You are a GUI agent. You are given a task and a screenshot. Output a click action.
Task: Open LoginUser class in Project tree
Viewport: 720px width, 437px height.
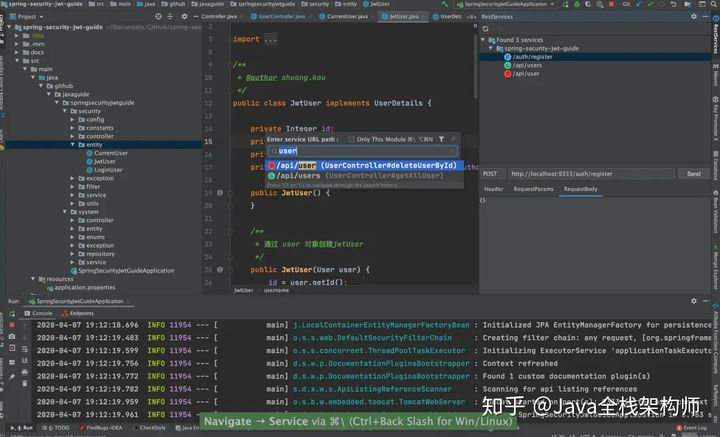click(104, 170)
